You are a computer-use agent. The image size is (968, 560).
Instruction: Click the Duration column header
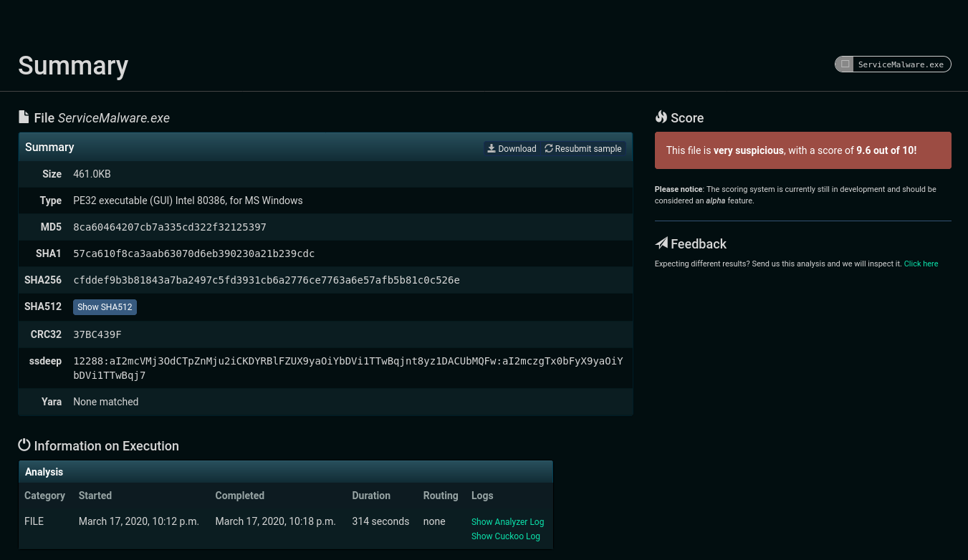[371, 496]
